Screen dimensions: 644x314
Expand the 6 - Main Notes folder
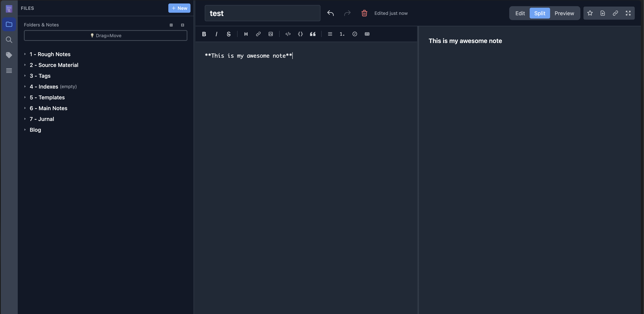point(25,108)
